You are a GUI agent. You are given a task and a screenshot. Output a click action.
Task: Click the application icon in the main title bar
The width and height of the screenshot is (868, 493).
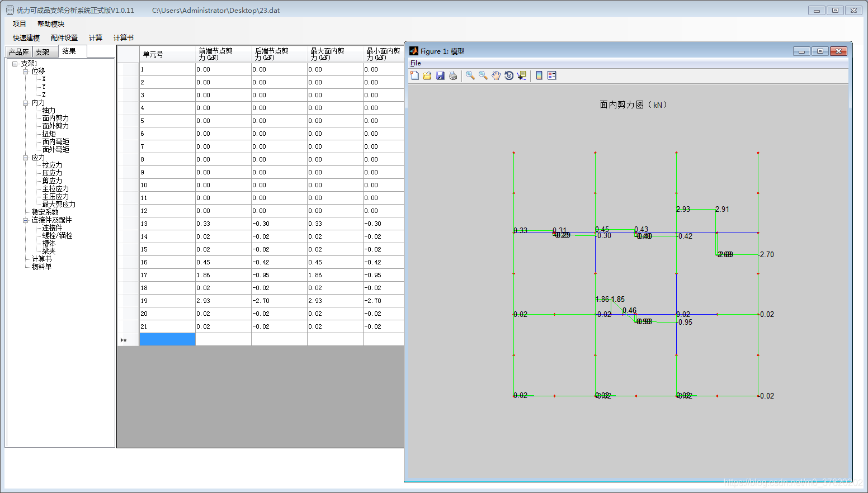[10, 10]
